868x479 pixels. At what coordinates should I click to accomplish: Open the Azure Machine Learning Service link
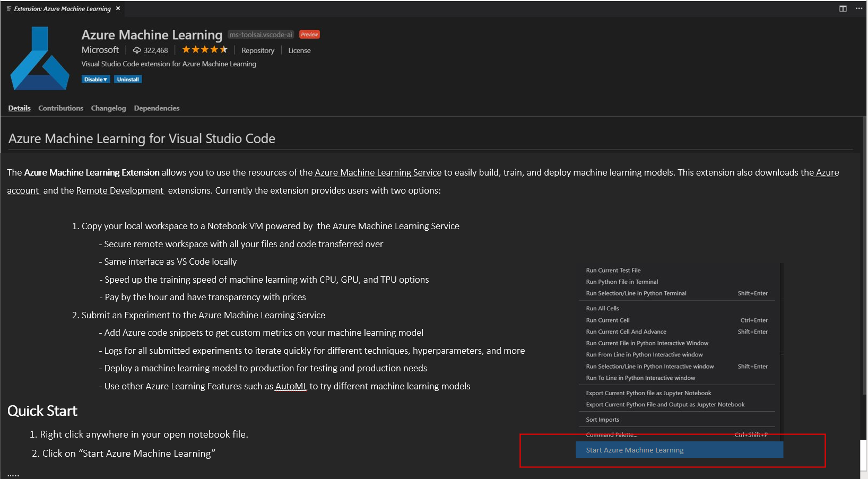(377, 172)
